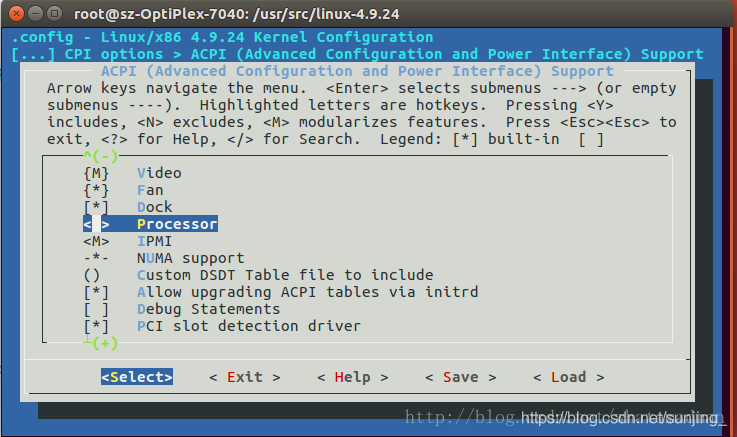Click the (+) scroll-down indicator
Screen dimensions: 737x437
104,343
